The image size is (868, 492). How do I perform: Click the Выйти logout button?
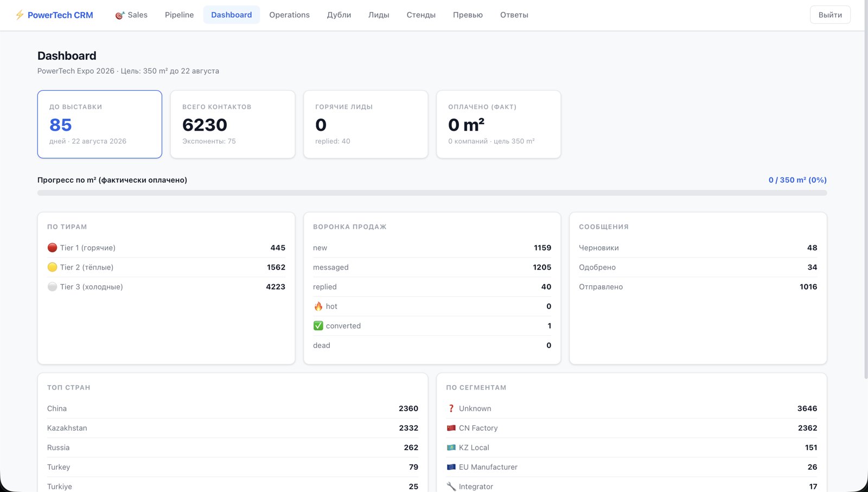(x=830, y=15)
